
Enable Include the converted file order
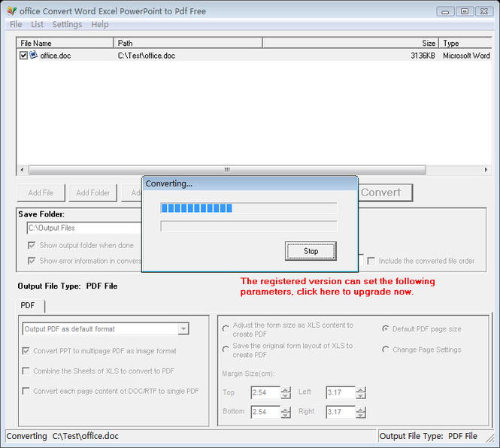371,261
